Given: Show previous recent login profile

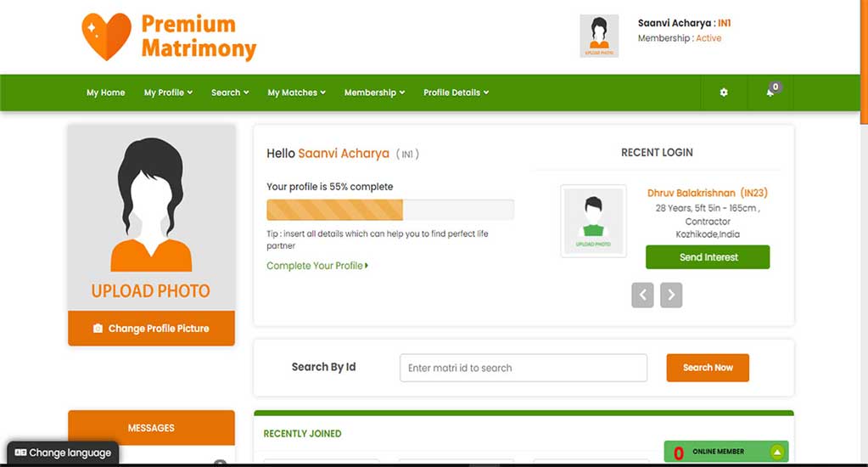Looking at the screenshot, I should 642,295.
